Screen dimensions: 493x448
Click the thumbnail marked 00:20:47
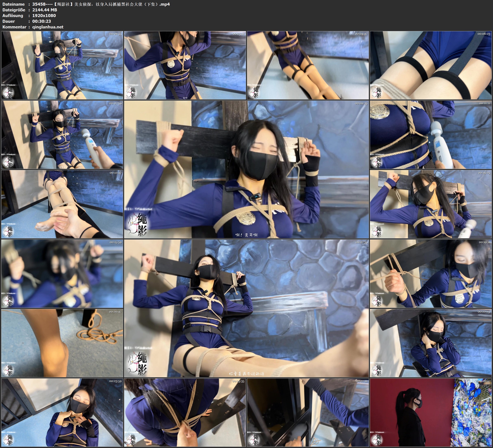pyautogui.click(x=62, y=343)
